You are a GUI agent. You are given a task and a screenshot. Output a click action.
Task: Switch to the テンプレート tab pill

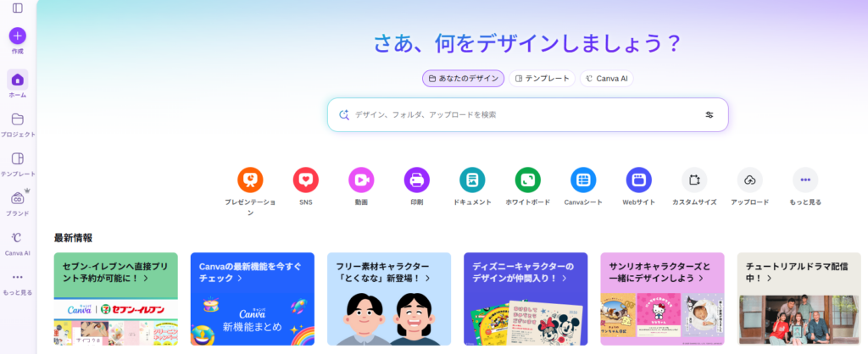pos(542,79)
